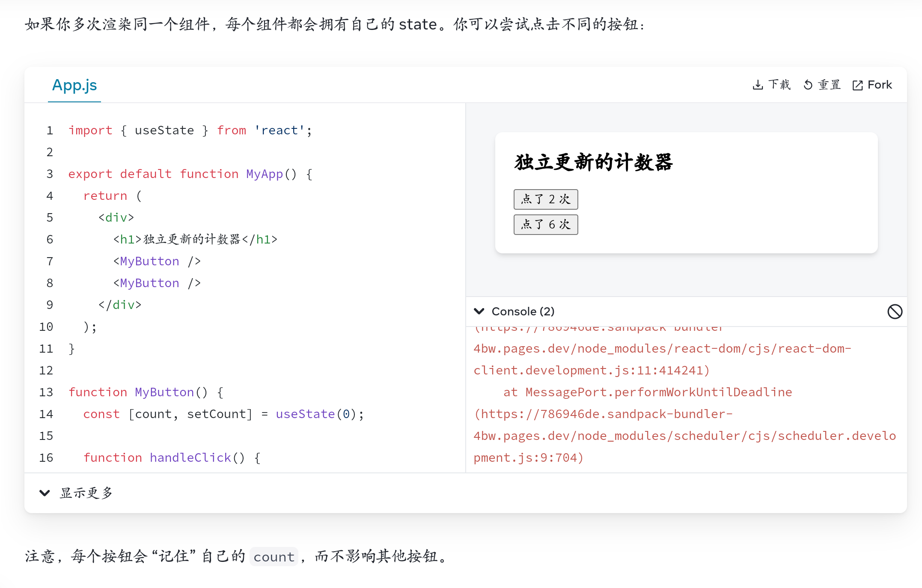The width and height of the screenshot is (922, 588).
Task: Collapse the Console panel chevron
Action: tap(479, 312)
